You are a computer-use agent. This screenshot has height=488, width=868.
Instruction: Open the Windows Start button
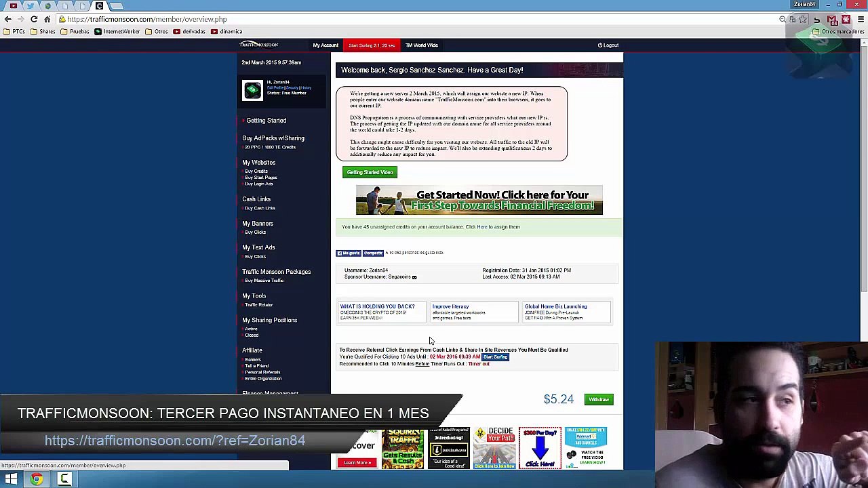[11, 479]
